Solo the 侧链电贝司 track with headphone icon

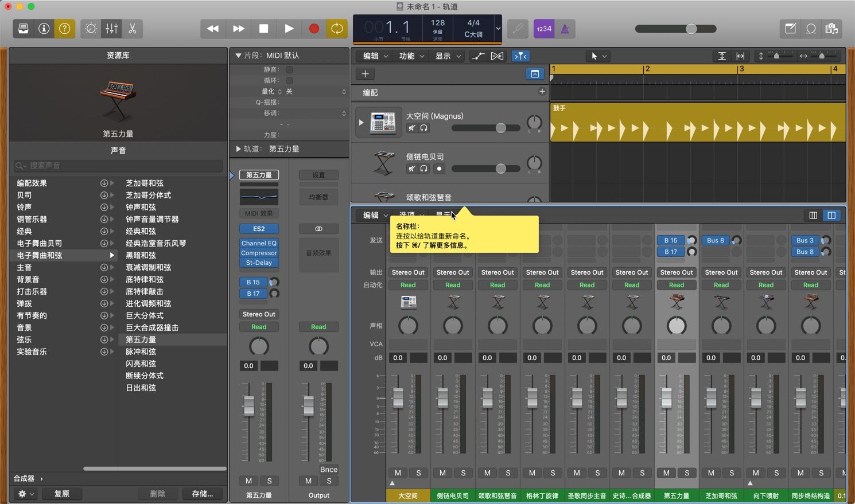[423, 169]
